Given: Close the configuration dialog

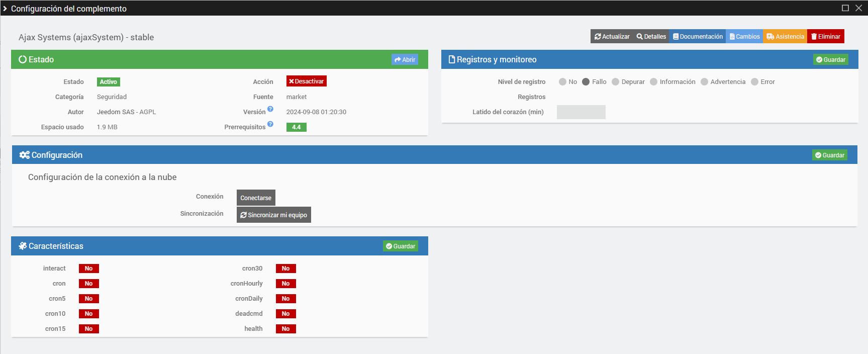Looking at the screenshot, I should click(x=859, y=8).
